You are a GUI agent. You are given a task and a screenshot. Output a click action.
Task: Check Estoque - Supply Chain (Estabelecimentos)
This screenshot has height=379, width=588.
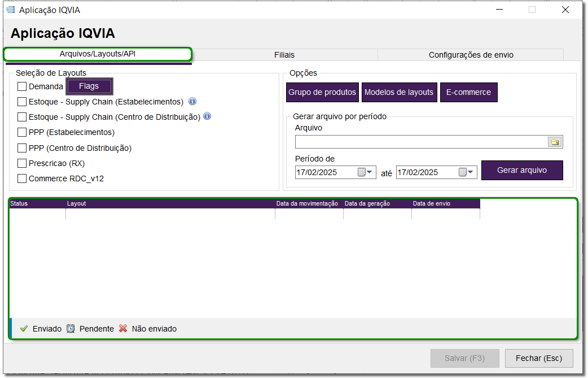(22, 102)
